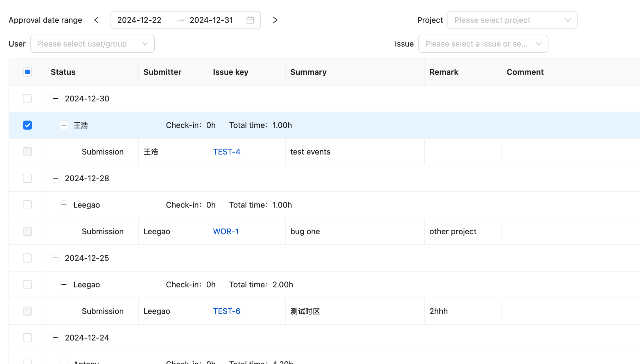Viewport: 640px width, 364px height.
Task: Open issue link TEST-4
Action: pyautogui.click(x=226, y=152)
